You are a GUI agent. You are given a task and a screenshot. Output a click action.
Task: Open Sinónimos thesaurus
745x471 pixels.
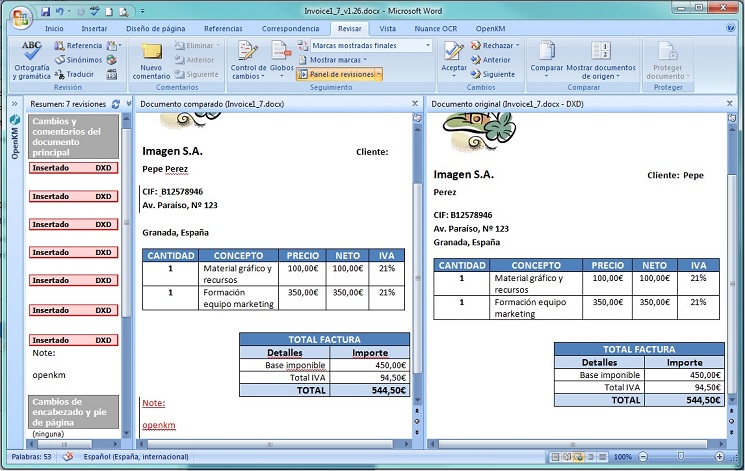78,60
